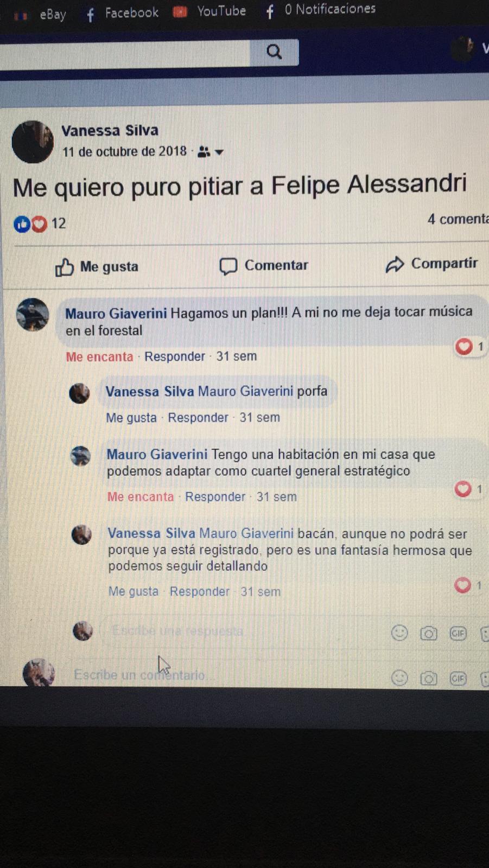Click the search magnifier icon
This screenshot has height=868, width=489.
coord(274,52)
